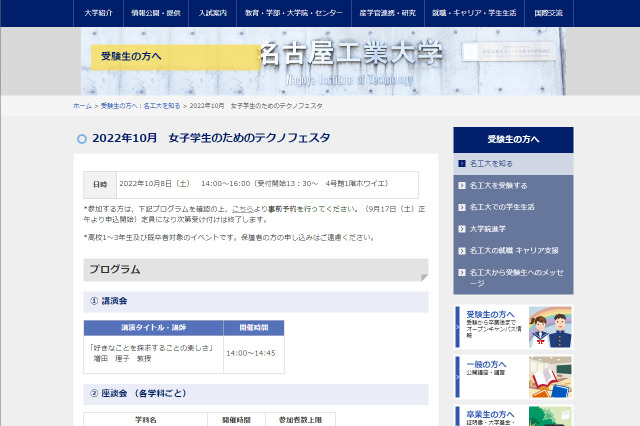
Task: Click the 日時 label cell
Action: click(x=100, y=184)
